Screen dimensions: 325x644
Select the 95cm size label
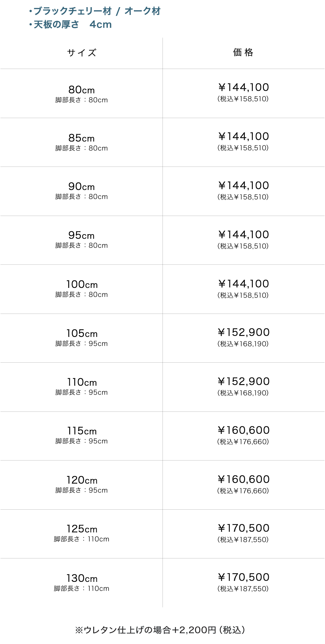tap(82, 235)
